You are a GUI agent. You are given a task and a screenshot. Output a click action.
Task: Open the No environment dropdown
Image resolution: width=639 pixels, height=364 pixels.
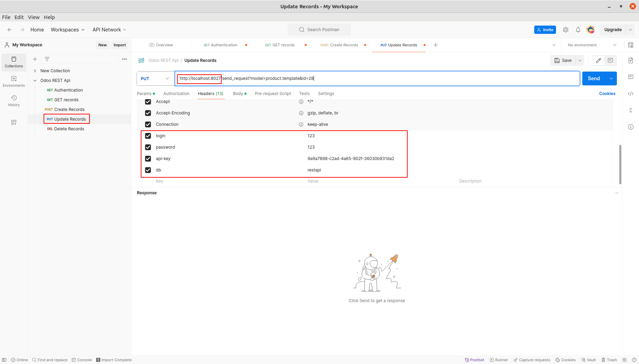pos(592,45)
